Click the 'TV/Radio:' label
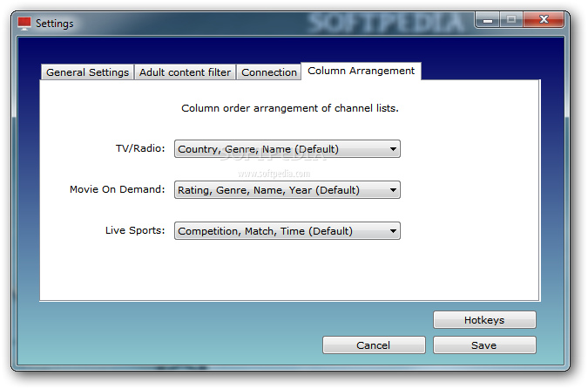This screenshot has width=588, height=389. (x=140, y=148)
